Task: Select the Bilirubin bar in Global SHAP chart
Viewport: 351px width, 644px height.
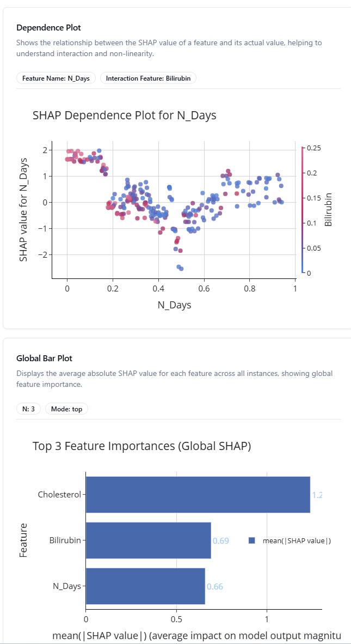Action: click(148, 540)
